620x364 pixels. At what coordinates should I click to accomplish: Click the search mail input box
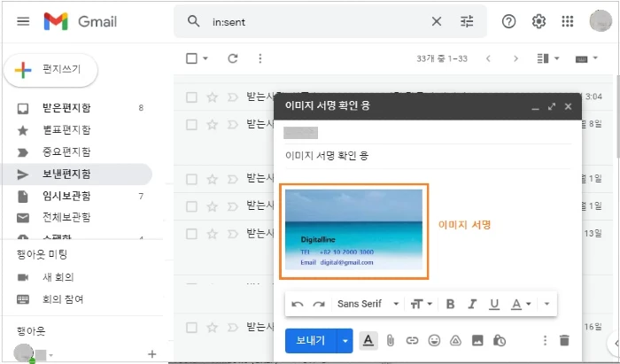pos(316,22)
